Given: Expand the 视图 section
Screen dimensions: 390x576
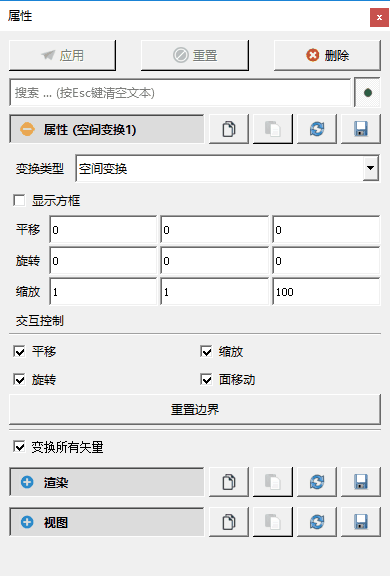Looking at the screenshot, I should click(106, 522).
